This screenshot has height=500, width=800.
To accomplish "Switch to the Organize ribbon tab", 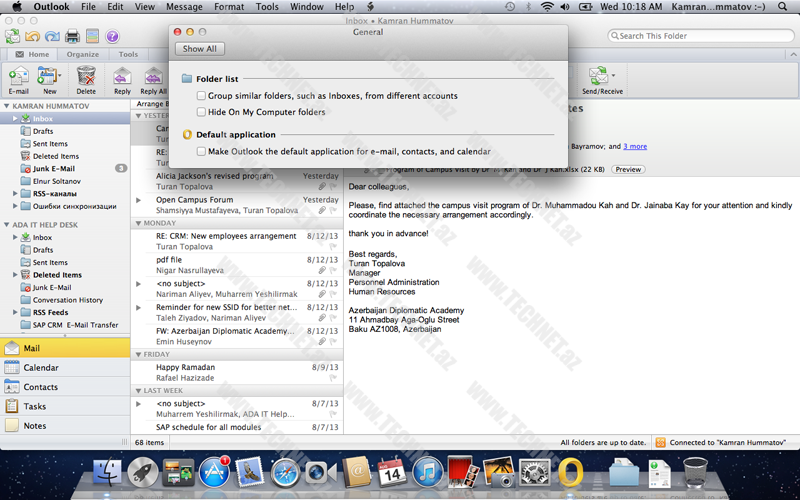I will pos(83,54).
